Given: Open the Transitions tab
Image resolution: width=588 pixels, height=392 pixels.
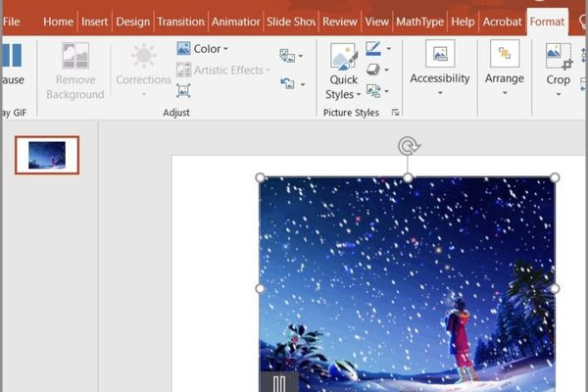Looking at the screenshot, I should pyautogui.click(x=180, y=22).
